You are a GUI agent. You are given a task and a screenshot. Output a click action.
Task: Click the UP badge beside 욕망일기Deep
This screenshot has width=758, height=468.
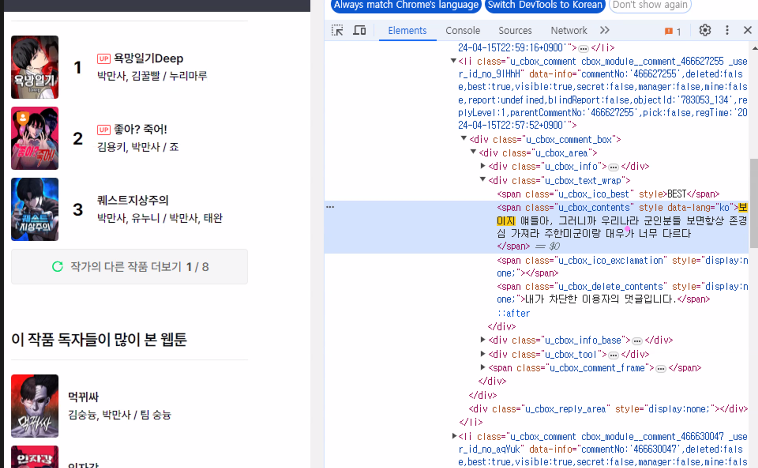103,59
